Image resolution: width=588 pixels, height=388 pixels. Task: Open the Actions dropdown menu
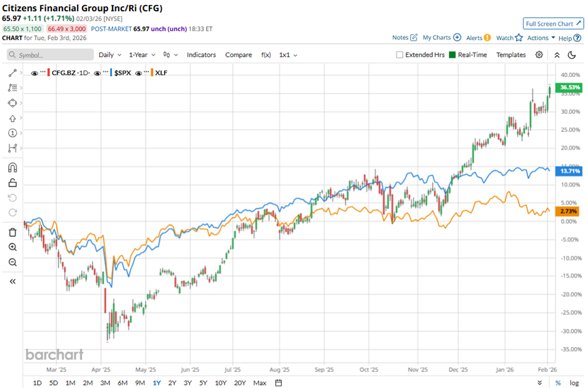click(541, 38)
